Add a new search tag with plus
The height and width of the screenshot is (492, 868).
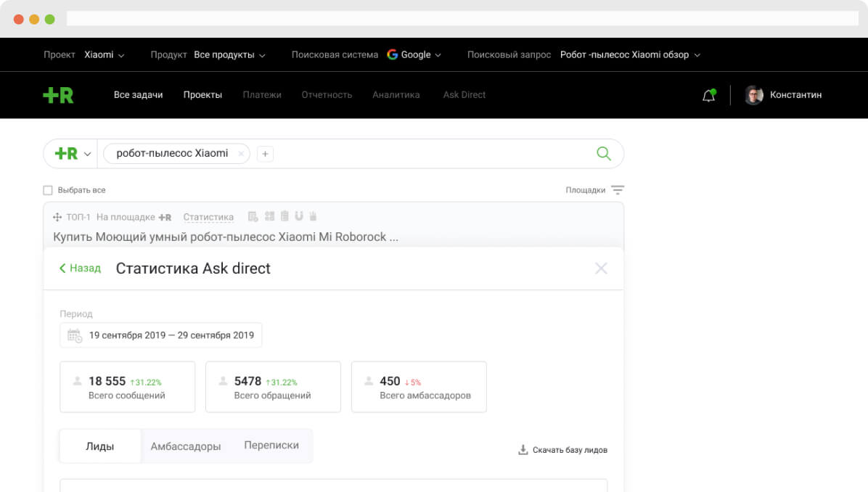click(x=265, y=154)
